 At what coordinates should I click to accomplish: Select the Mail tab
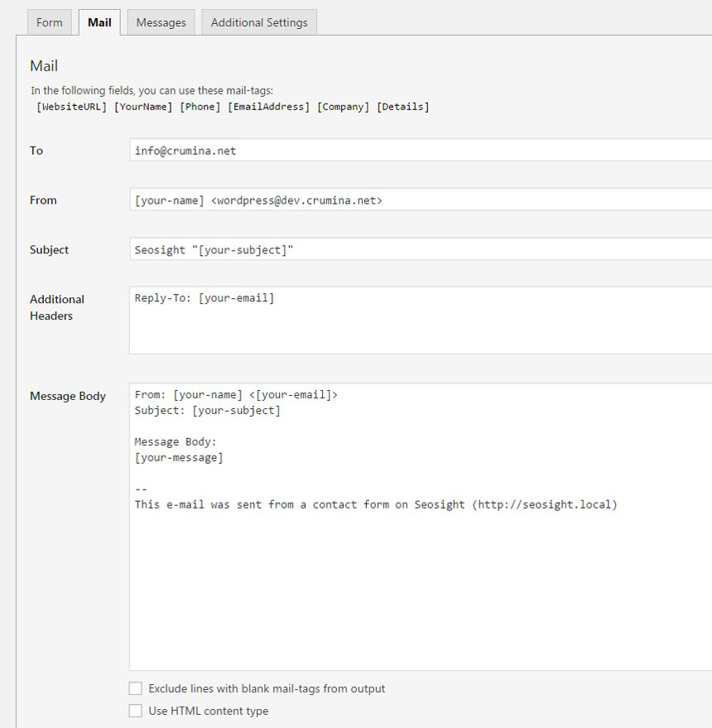pyautogui.click(x=99, y=22)
